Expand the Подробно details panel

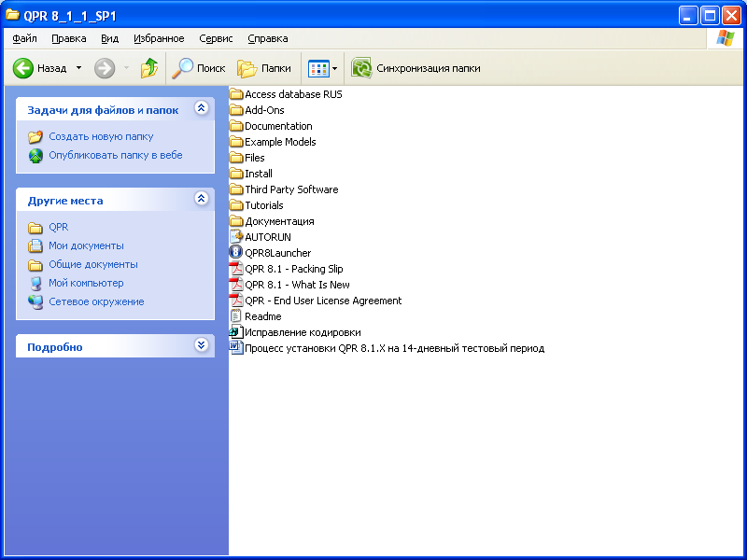(201, 344)
